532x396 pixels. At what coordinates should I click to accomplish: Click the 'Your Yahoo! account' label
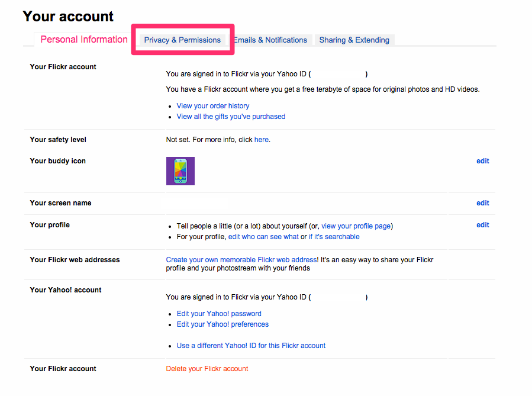click(66, 290)
